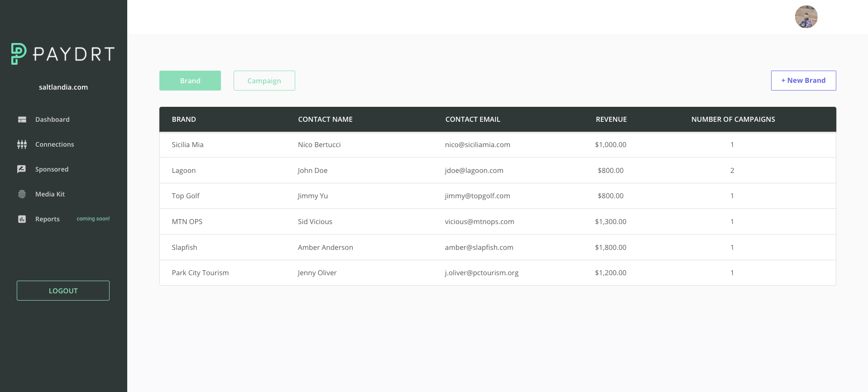Sort by BRAND column header
This screenshot has height=392, width=868.
(184, 120)
